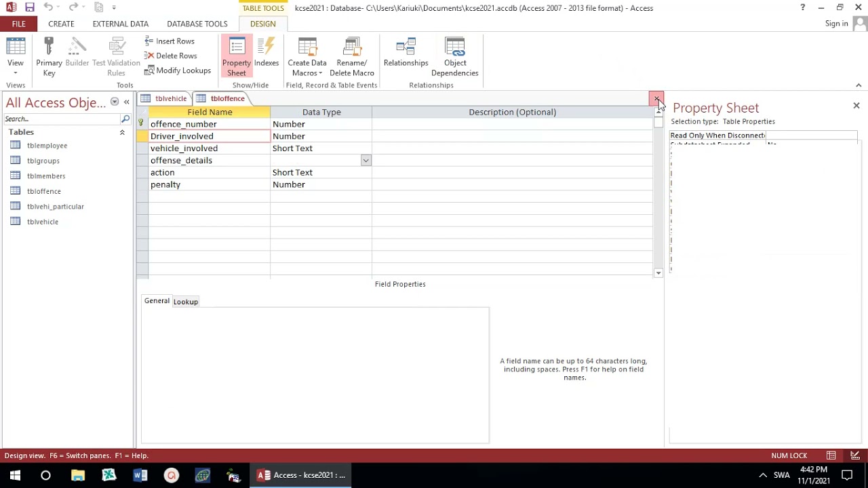Collapse the navigation pane shutter

coord(126,102)
